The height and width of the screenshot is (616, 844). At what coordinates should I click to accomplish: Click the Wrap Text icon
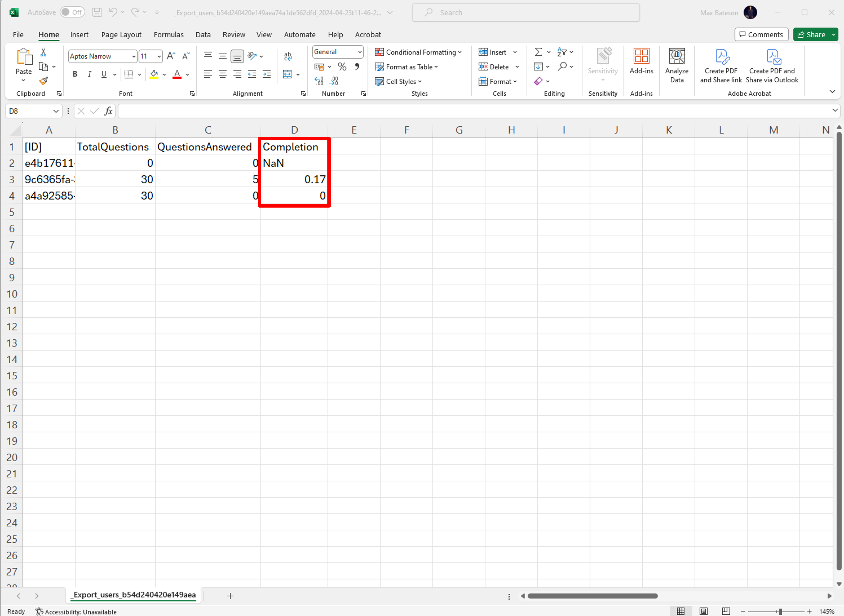[288, 56]
